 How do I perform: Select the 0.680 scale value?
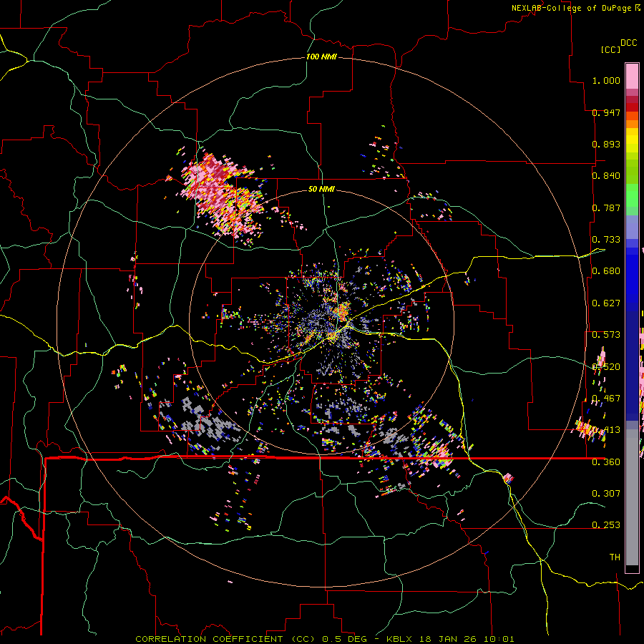[606, 271]
